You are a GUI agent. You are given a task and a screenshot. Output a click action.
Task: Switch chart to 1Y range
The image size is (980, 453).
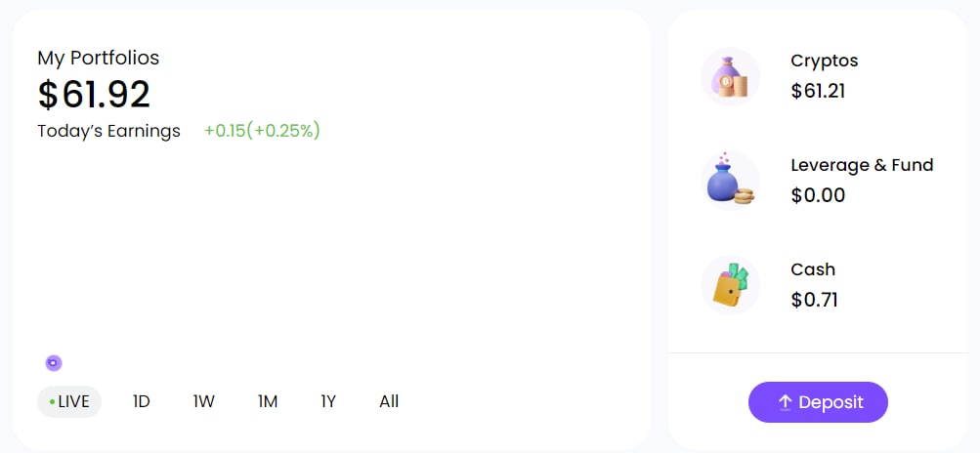click(328, 401)
